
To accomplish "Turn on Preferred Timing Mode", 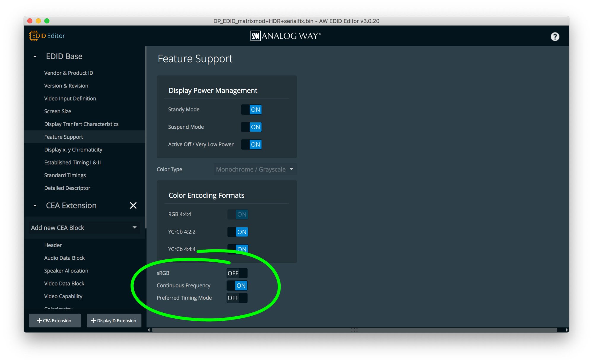I will click(x=237, y=298).
